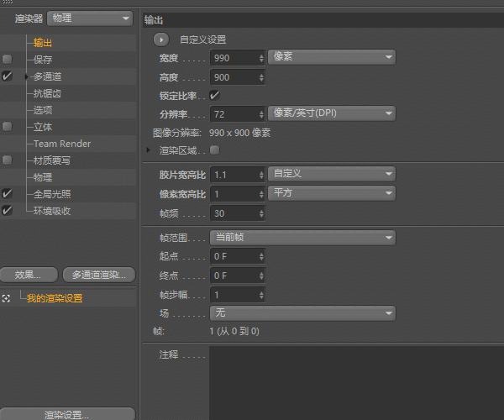This screenshot has width=504, height=420.
Task: Open the 场 dropdown showing 无
Action: pos(302,313)
